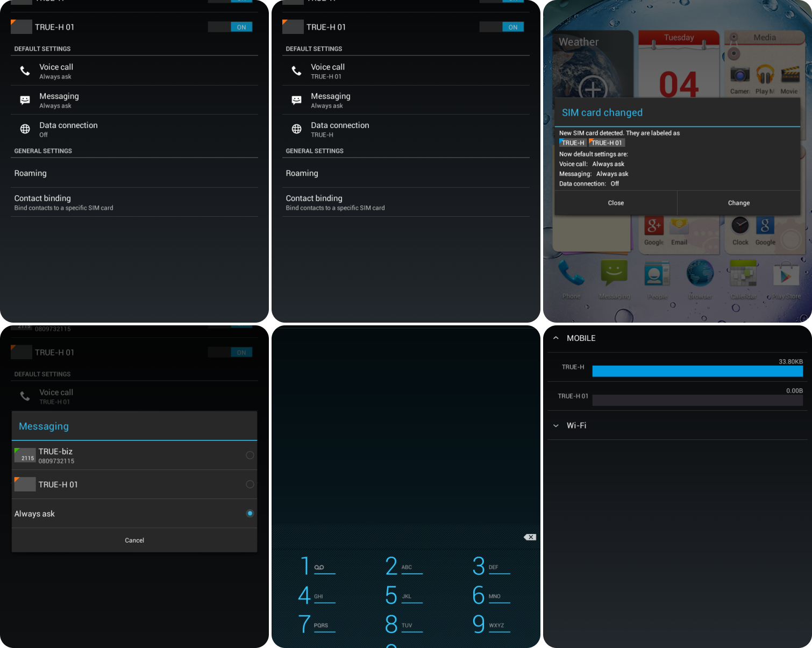Tap digit 2 ABC key
The height and width of the screenshot is (648, 812).
[404, 566]
